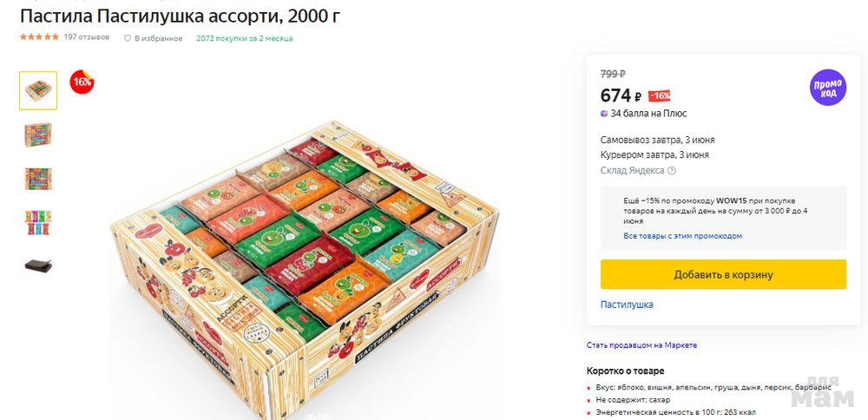Select the third product thumbnail
868x420 pixels.
click(x=38, y=179)
